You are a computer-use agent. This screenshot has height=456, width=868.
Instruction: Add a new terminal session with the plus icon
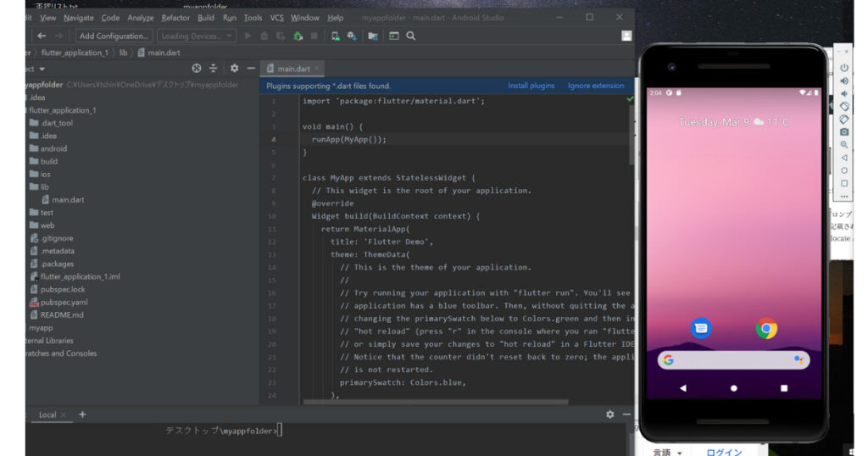(x=82, y=414)
